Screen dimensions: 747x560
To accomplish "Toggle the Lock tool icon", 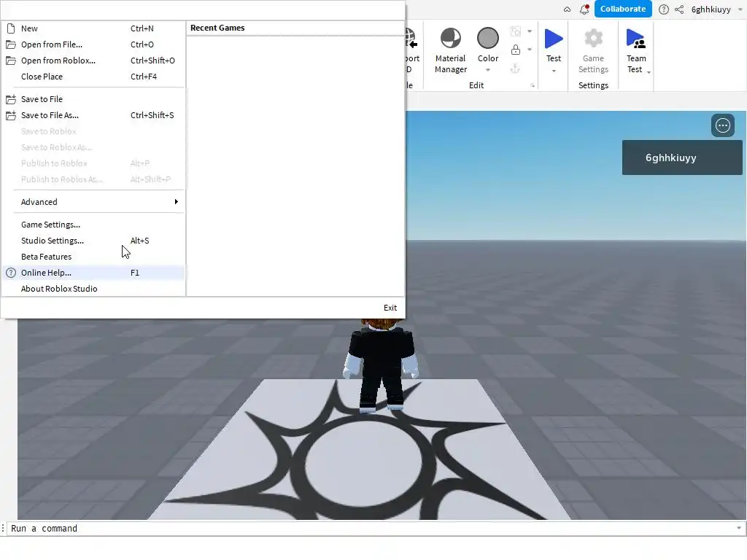I will click(516, 50).
